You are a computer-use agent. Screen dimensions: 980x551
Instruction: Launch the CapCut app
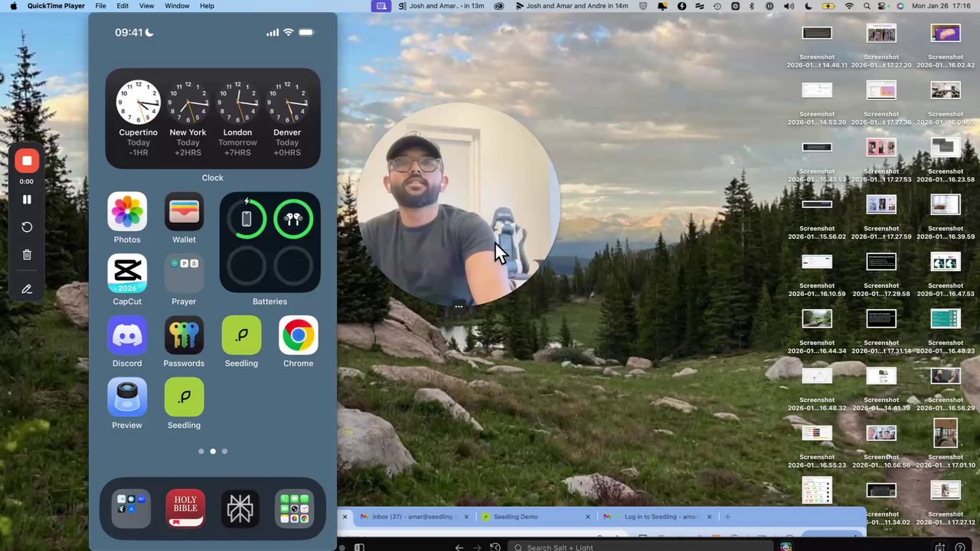pos(127,273)
